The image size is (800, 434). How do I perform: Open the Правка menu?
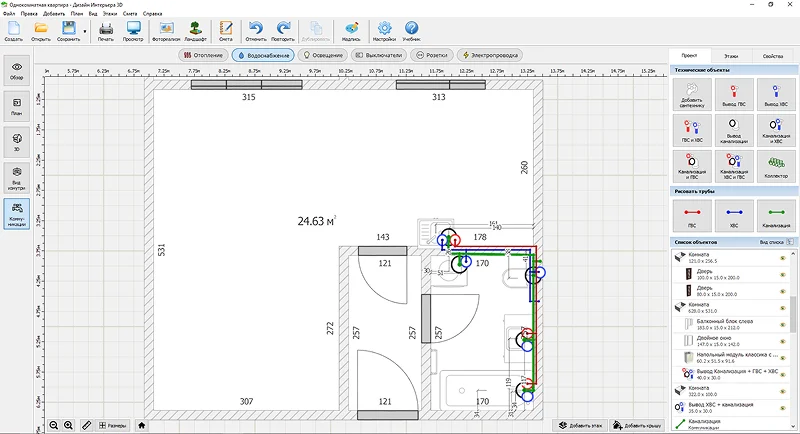[x=29, y=14]
